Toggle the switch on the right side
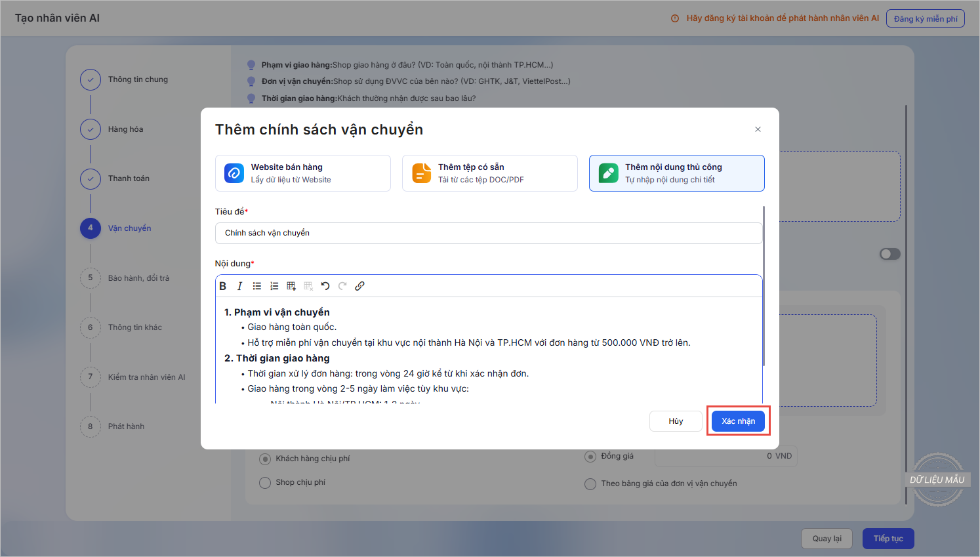Viewport: 980px width, 557px height. tap(889, 254)
